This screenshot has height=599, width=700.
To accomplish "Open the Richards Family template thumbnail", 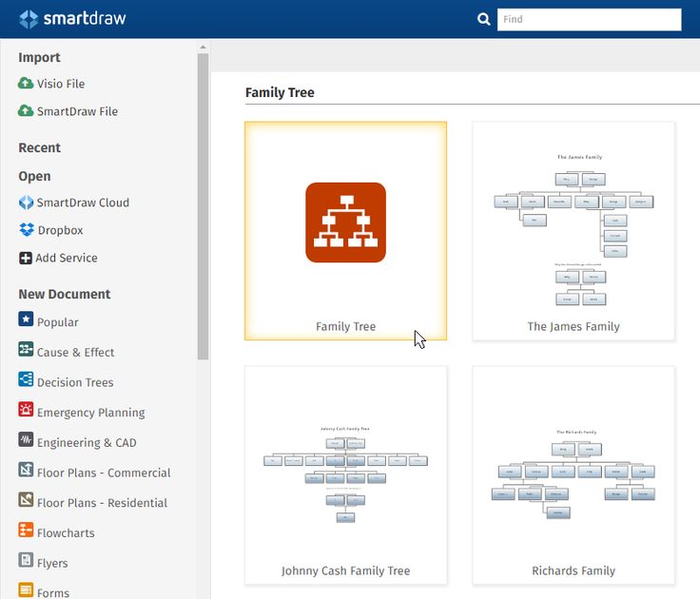I will coord(574,474).
